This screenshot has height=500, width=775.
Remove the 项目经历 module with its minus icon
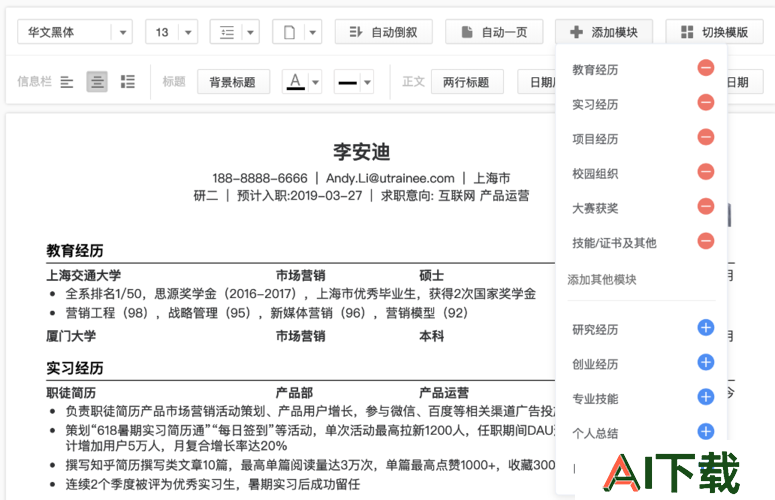705,137
